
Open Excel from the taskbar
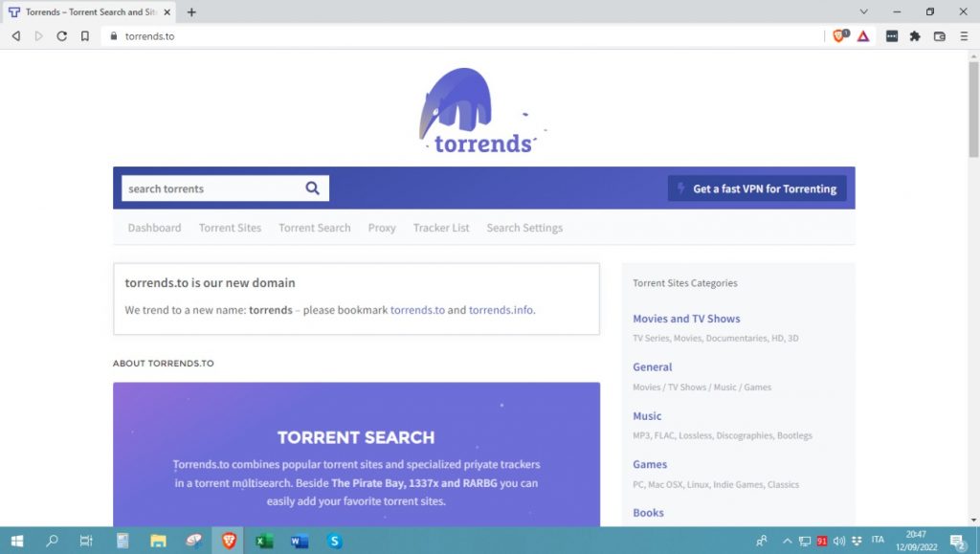(264, 541)
